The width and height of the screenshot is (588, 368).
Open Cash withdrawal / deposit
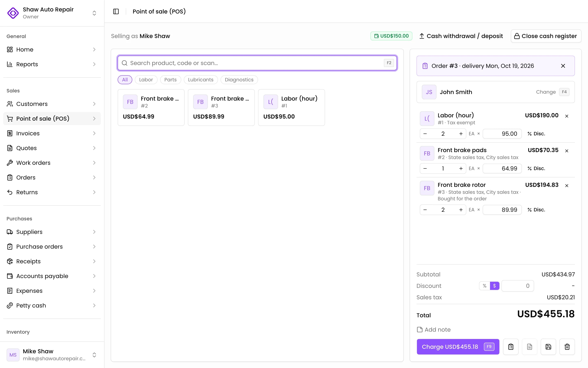pos(461,36)
